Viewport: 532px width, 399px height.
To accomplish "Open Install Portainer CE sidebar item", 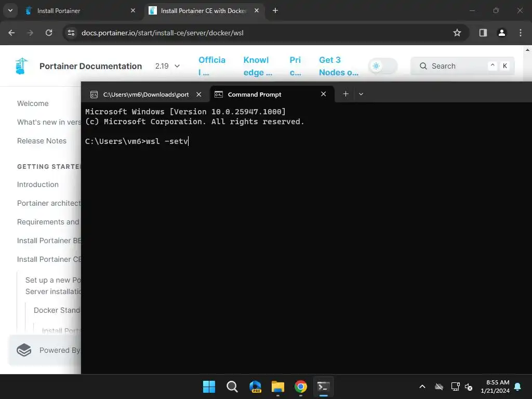I will [49, 259].
